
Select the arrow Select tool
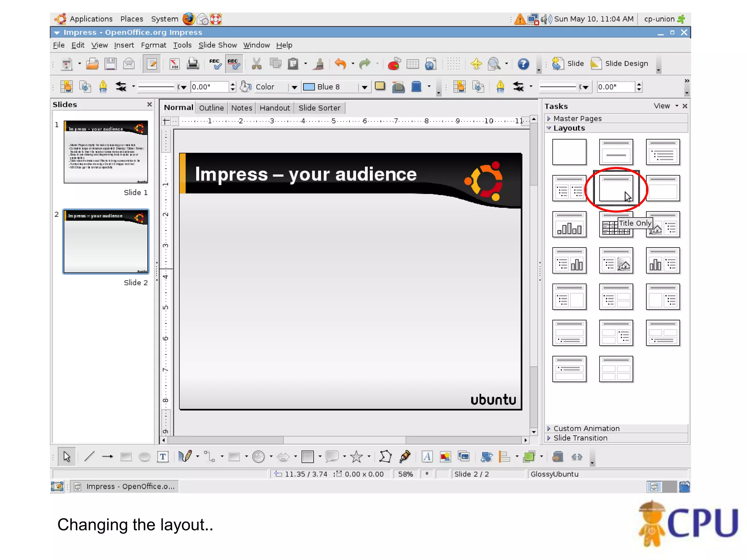point(66,456)
